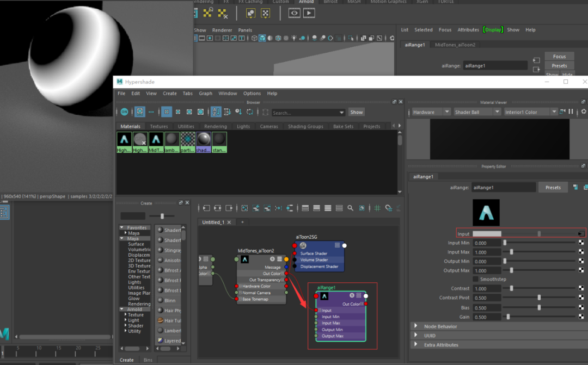The image size is (588, 365).
Task: Click the input and output connections icon
Action: click(x=217, y=208)
